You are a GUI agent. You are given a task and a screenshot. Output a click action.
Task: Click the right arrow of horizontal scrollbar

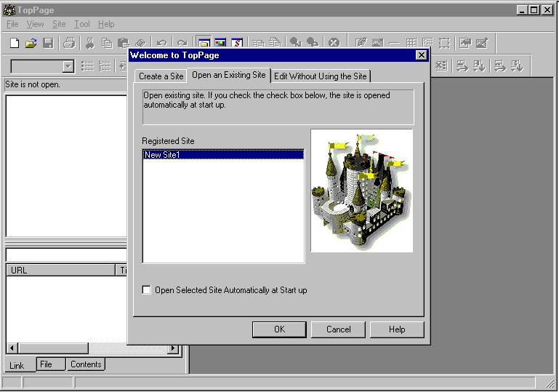coord(173,348)
